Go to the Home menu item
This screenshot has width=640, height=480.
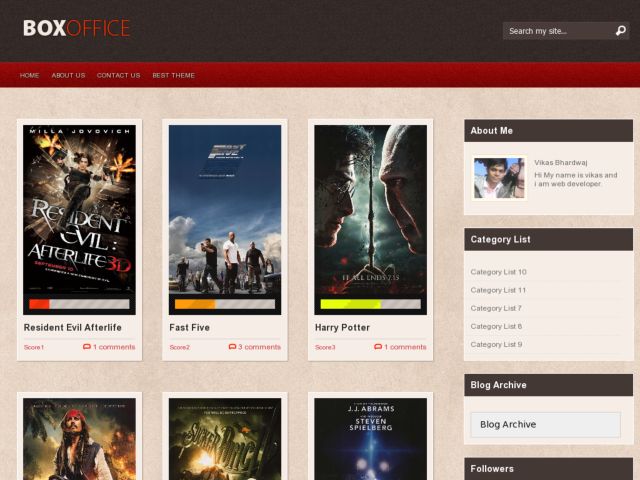pyautogui.click(x=29, y=76)
